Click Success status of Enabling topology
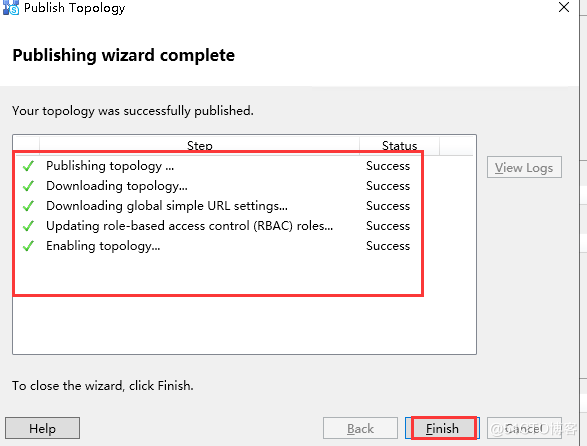This screenshot has width=587, height=446. point(388,246)
